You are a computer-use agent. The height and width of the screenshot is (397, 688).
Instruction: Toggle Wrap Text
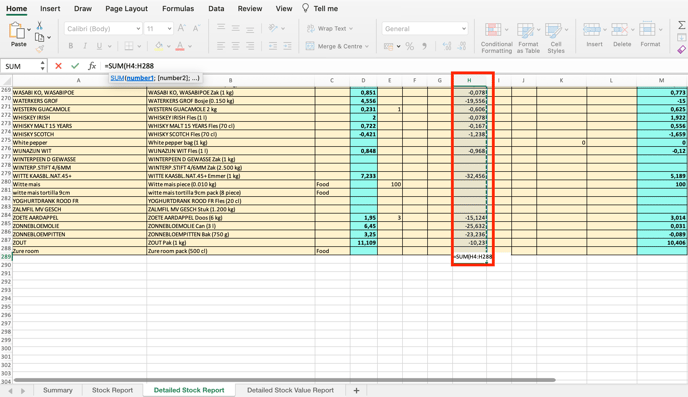pos(330,29)
